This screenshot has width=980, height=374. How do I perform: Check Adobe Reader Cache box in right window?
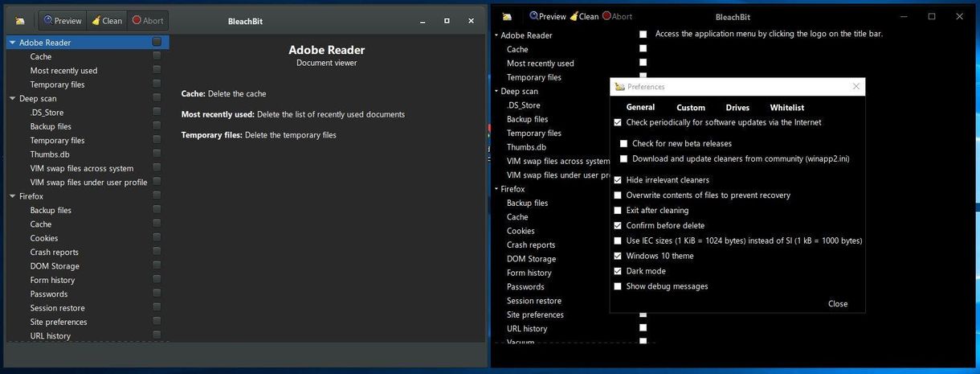pyautogui.click(x=643, y=49)
